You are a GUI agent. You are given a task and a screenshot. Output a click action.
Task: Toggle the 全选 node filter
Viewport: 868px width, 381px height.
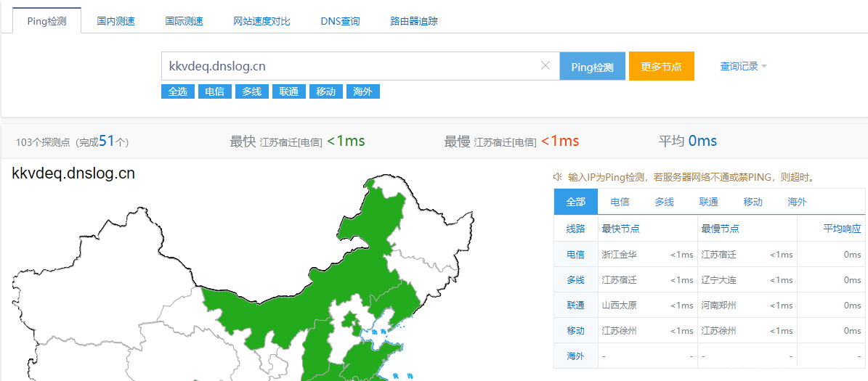coord(178,91)
